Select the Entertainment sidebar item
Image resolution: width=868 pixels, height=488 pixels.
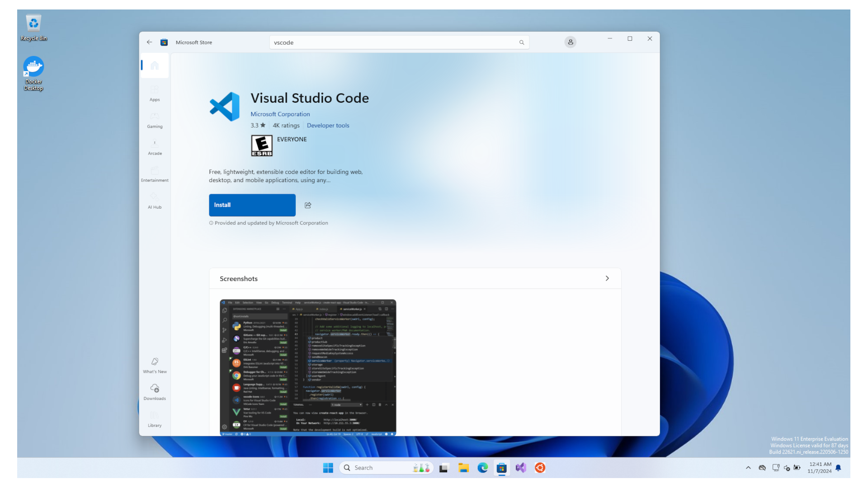tap(155, 174)
